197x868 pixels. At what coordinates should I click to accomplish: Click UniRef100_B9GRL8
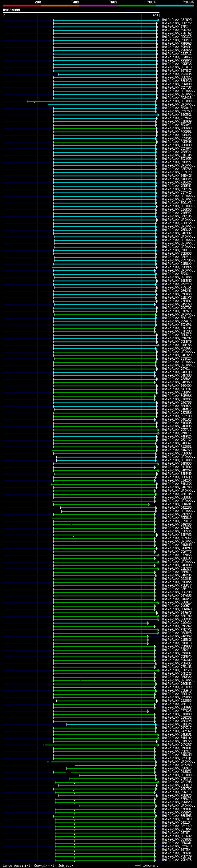point(177,40)
